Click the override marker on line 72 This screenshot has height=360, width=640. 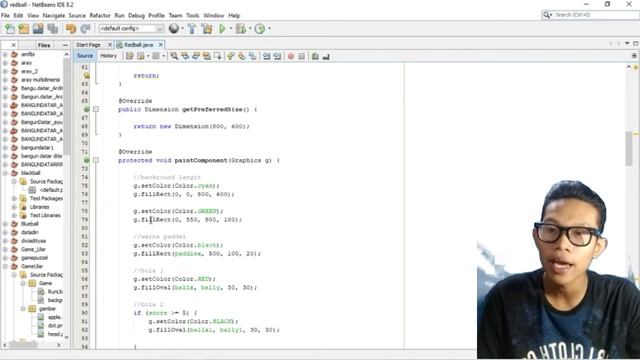(87, 160)
